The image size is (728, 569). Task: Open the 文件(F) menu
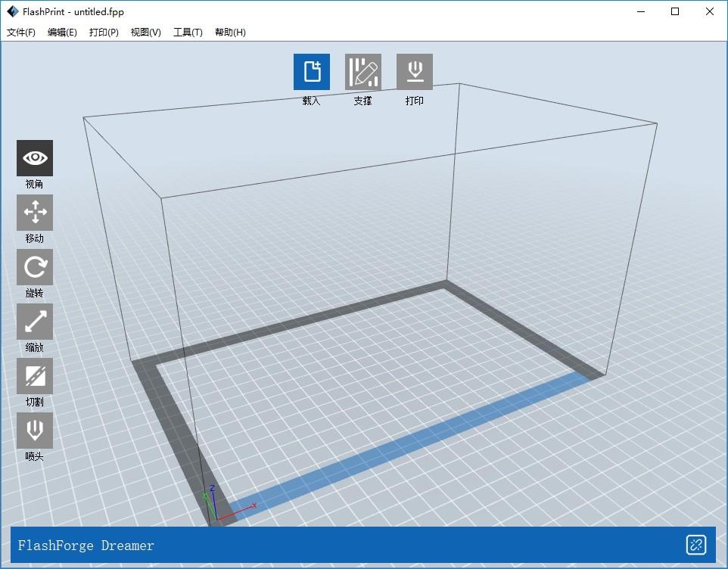click(21, 32)
